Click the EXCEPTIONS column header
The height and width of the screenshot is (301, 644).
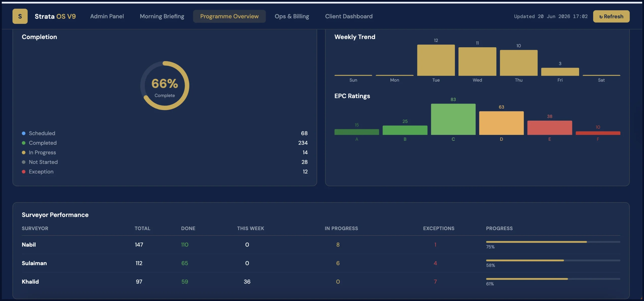pyautogui.click(x=439, y=228)
